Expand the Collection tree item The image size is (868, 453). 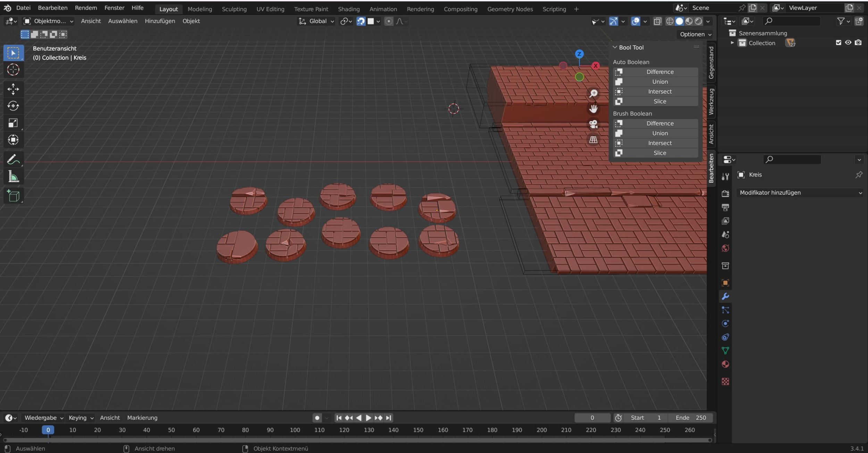732,43
